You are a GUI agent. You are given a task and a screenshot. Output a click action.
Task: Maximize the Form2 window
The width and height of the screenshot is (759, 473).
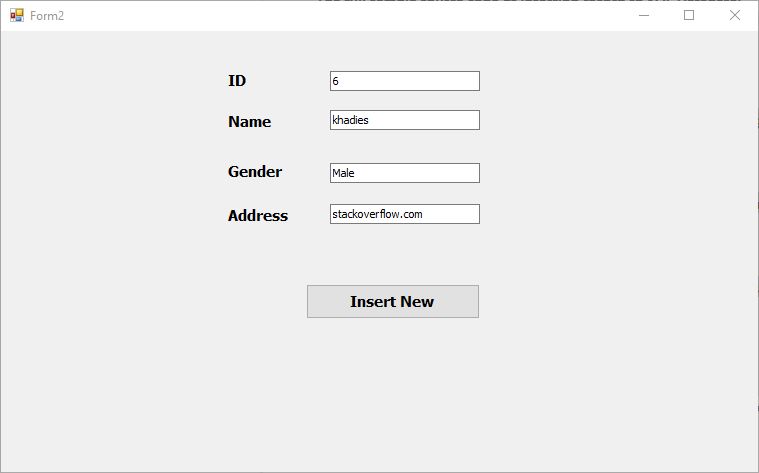[689, 15]
